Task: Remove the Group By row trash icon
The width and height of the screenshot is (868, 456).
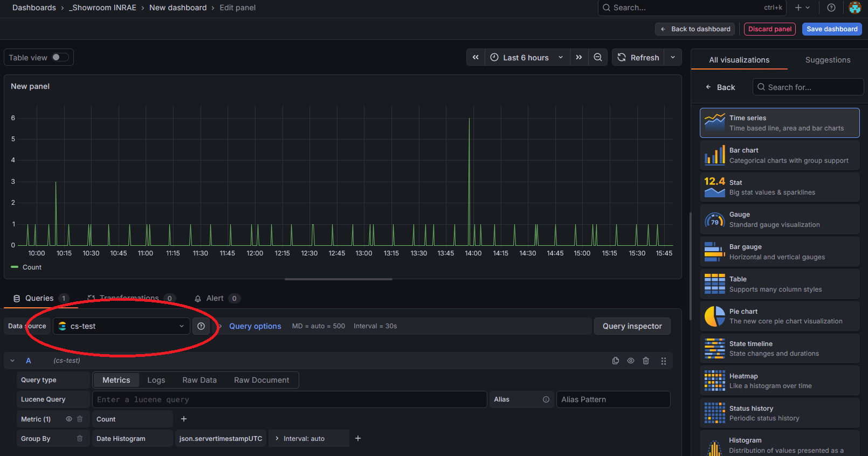Action: coord(80,438)
